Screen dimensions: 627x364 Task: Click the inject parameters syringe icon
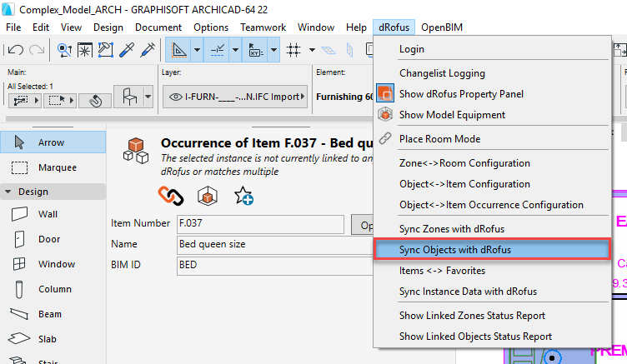click(148, 50)
